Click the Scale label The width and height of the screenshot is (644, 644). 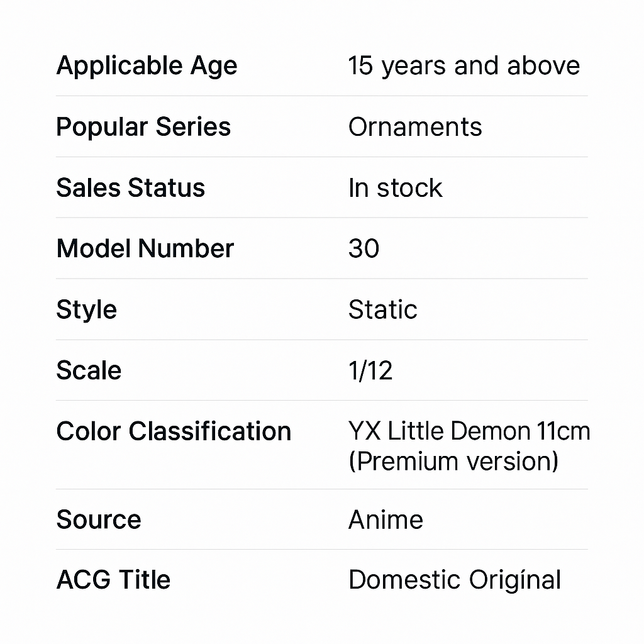[89, 370]
